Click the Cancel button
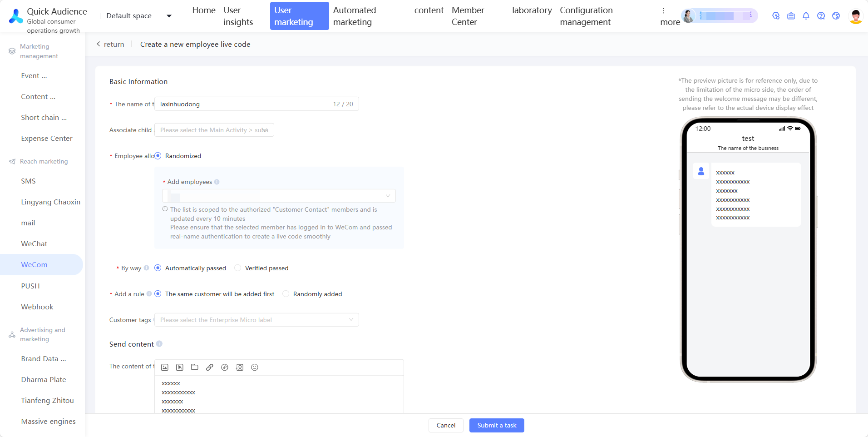Viewport: 868px width, 437px height. coord(446,426)
